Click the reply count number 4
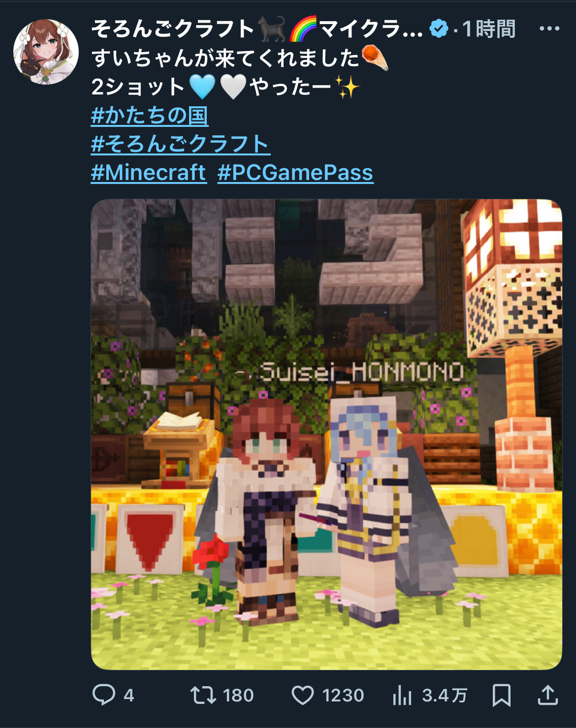This screenshot has width=576, height=728. tap(128, 696)
